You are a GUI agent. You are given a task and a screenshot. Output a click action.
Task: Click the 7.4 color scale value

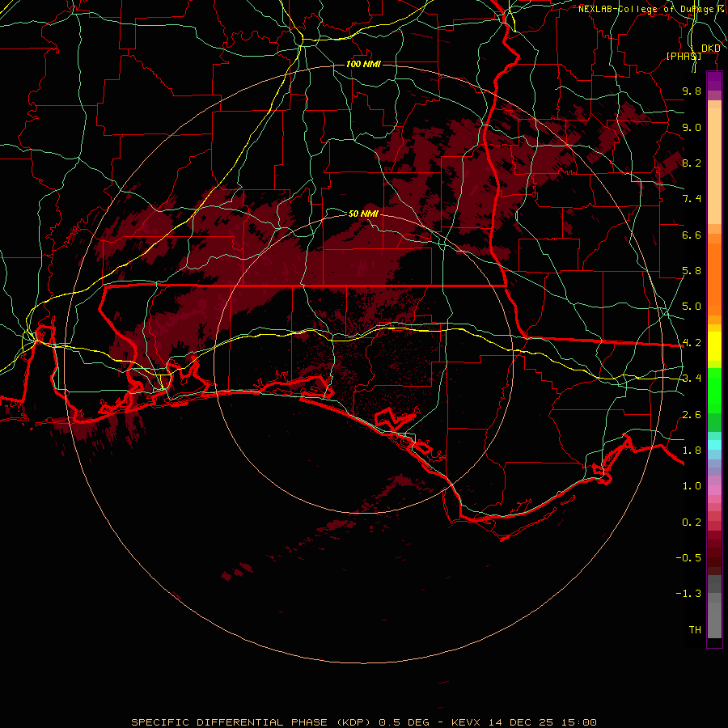692,199
